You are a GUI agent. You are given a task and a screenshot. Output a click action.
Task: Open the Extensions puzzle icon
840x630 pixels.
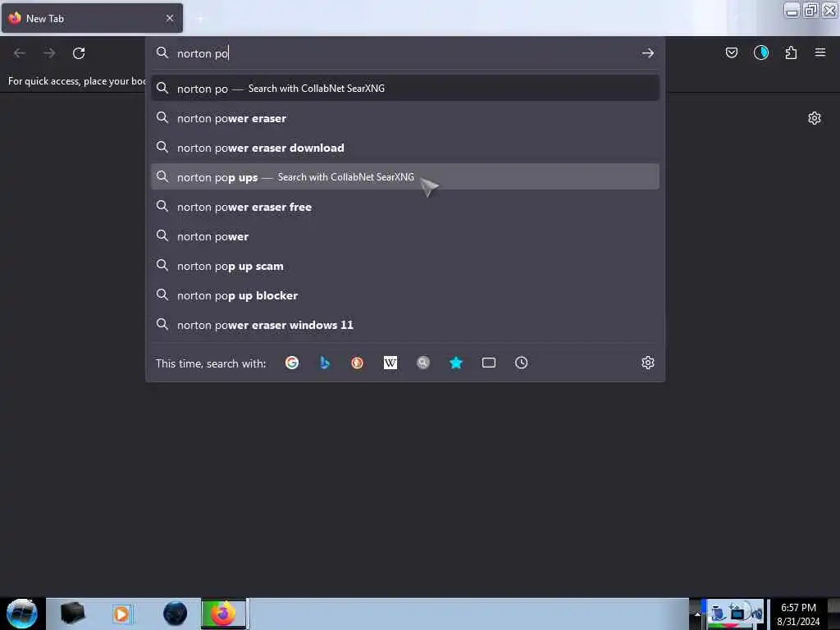point(791,52)
